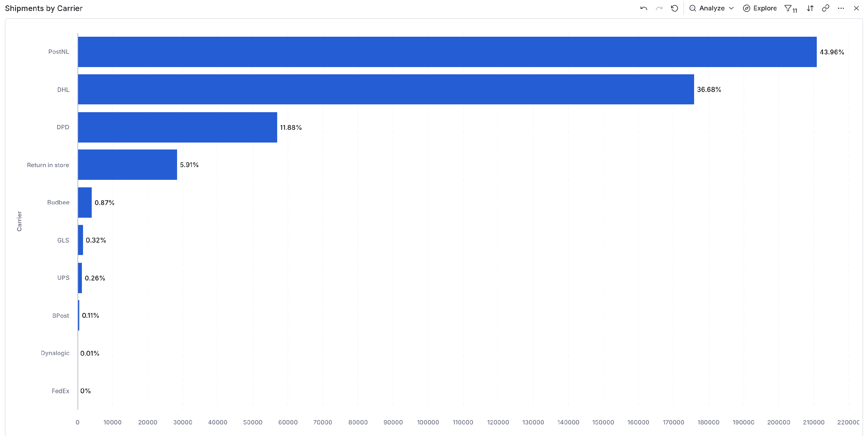Select the PostNL bar at 43.96%
868x436 pixels.
click(x=447, y=52)
